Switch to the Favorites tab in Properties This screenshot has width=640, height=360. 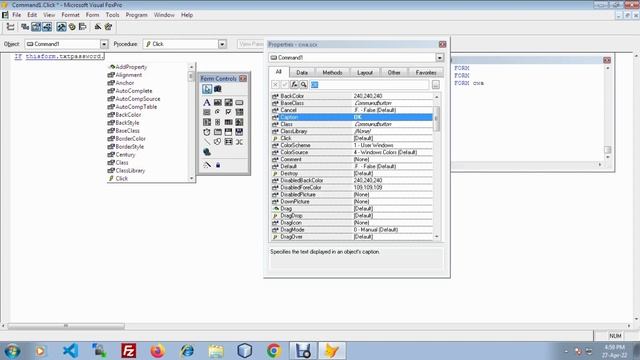point(426,73)
